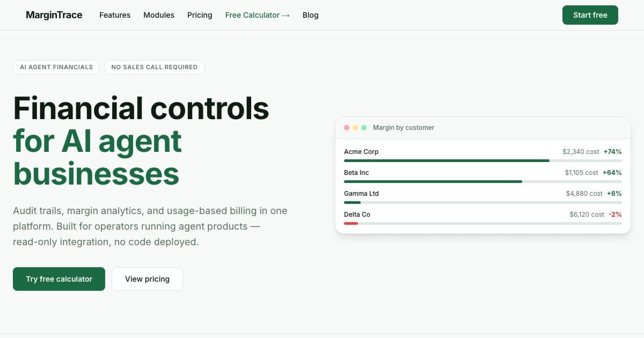
Task: Open the MarginTrace home logo
Action: [x=54, y=15]
